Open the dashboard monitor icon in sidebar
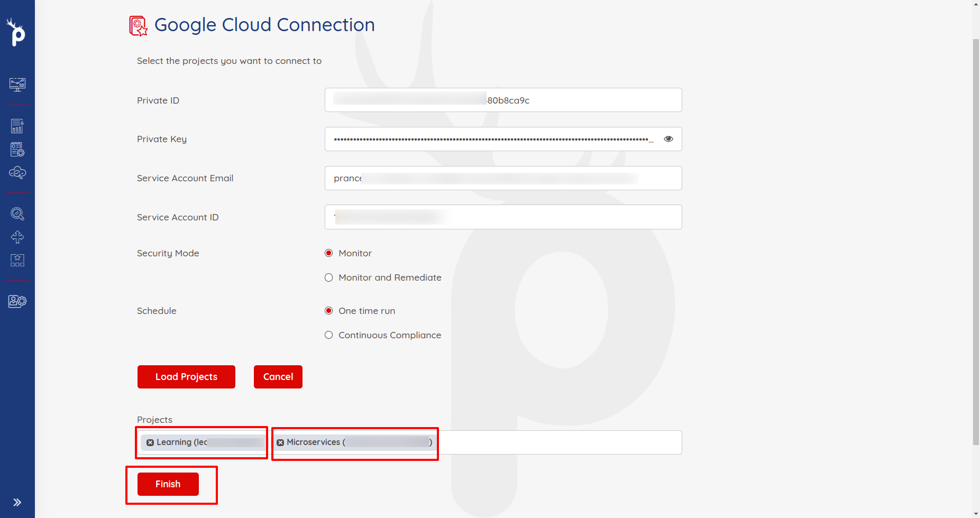Screen dimensions: 980x518 17,85
